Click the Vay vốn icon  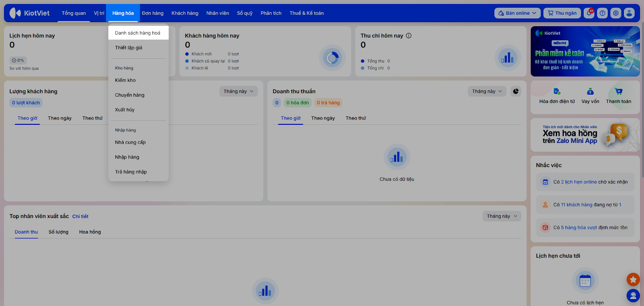[x=590, y=91]
